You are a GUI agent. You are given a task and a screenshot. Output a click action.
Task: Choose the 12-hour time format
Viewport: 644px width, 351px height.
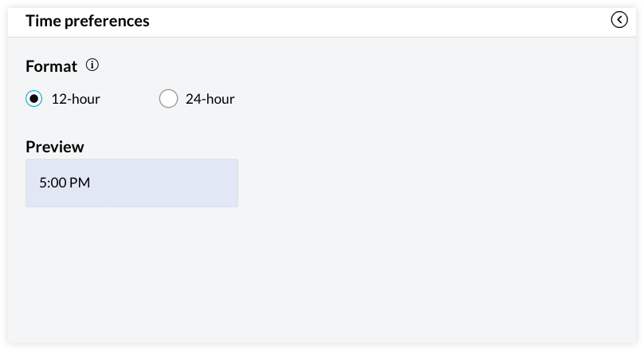coord(33,99)
